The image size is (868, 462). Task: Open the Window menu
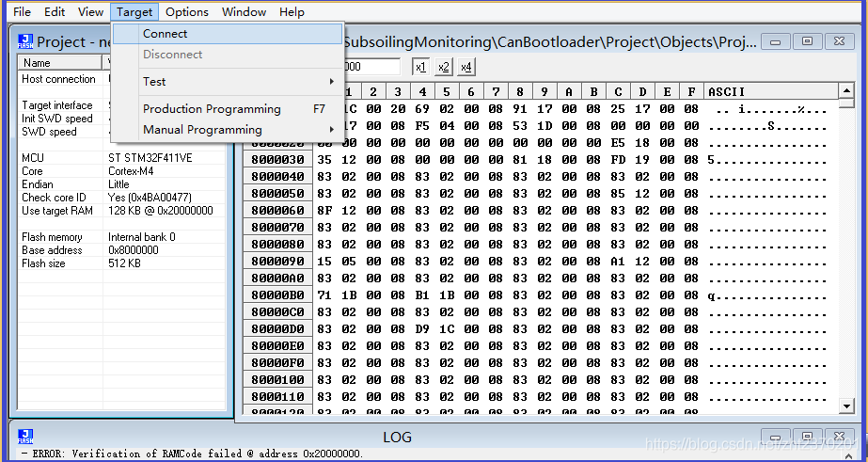coord(244,11)
